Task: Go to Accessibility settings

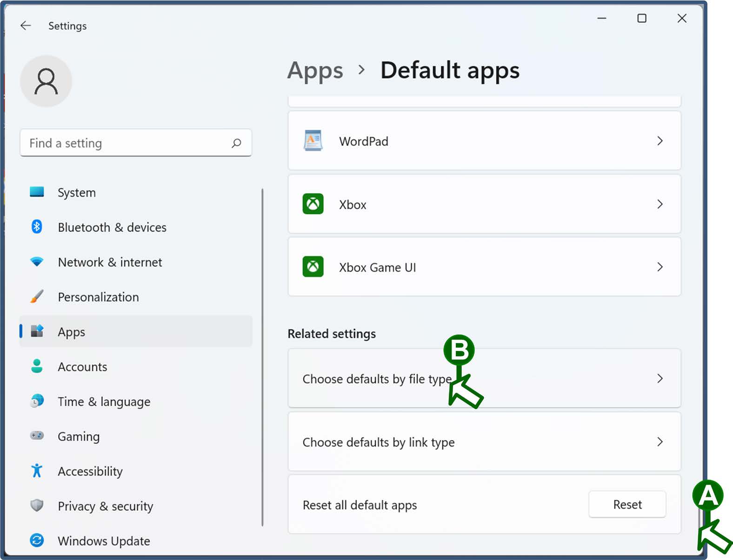Action: coord(136,471)
